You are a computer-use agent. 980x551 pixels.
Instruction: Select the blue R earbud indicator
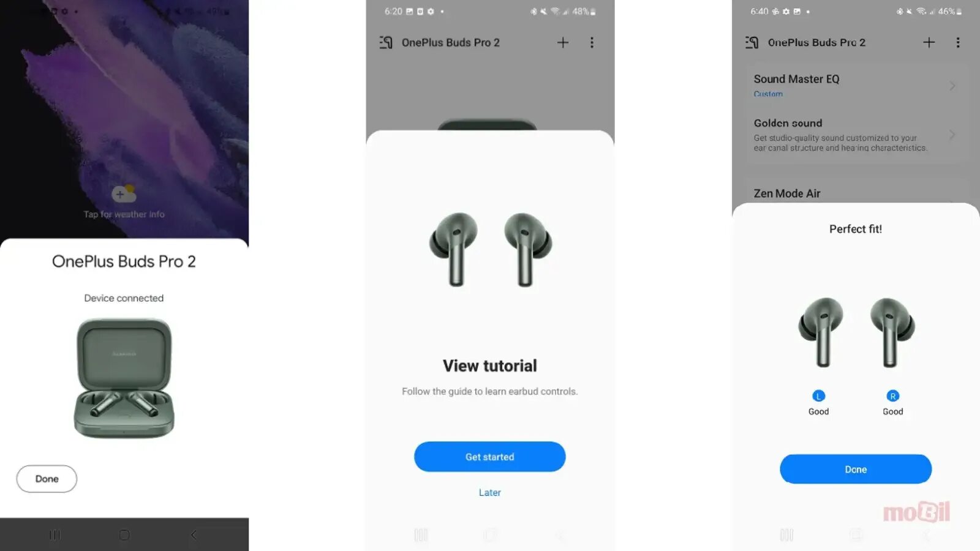(x=893, y=396)
